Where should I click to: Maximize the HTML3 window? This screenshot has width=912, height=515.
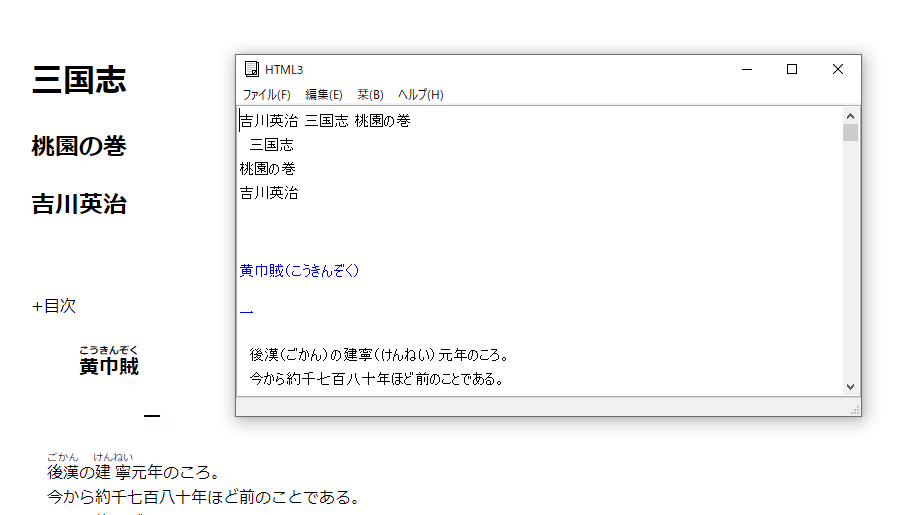coord(792,69)
